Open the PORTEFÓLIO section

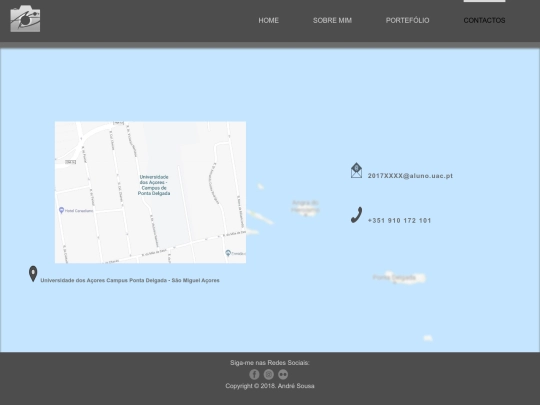407,20
